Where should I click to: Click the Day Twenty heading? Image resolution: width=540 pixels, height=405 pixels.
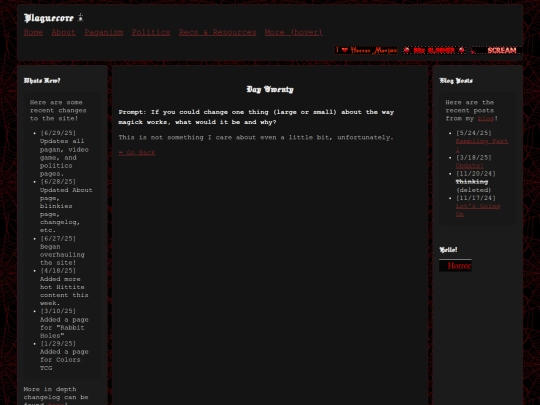click(x=270, y=89)
